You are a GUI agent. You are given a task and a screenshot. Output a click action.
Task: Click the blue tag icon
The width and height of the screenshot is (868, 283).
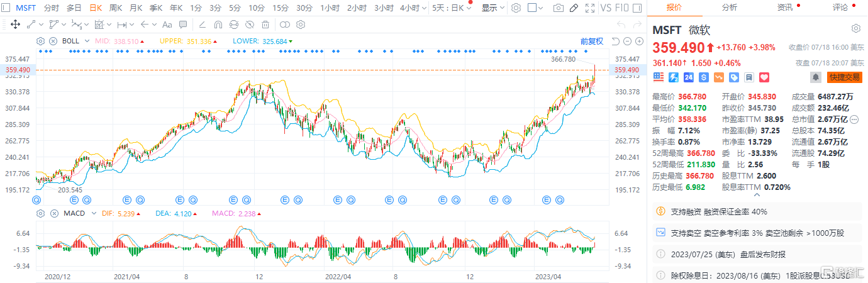pos(734,77)
